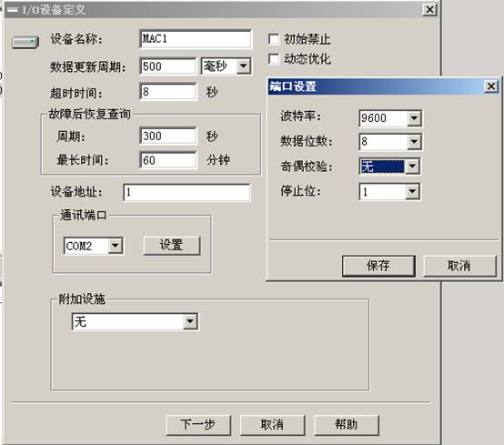Open the 数据位数 dropdown

coord(414,141)
